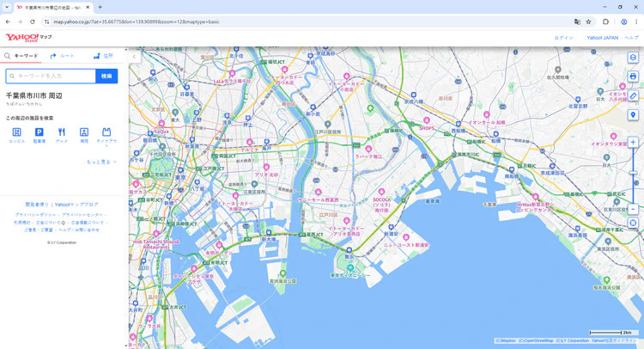Center map on current location
Screen dimensions: 644x349
click(633, 223)
